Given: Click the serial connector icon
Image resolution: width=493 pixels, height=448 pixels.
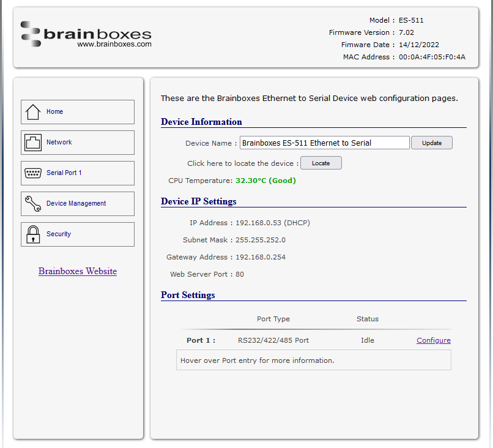Looking at the screenshot, I should pyautogui.click(x=33, y=173).
